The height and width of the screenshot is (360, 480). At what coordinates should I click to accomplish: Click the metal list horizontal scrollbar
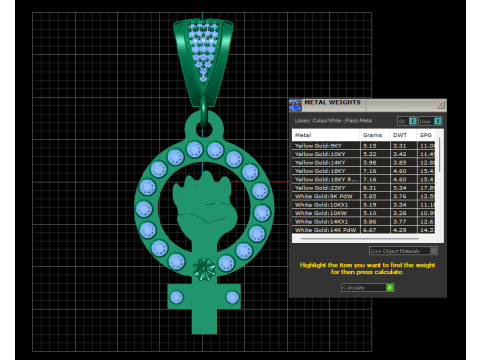360,239
